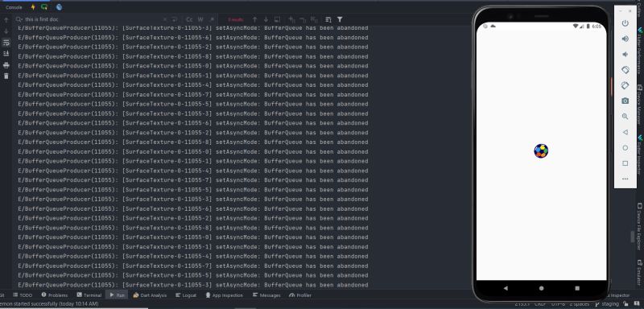Clear console with trash icon
The height and width of the screenshot is (309, 644).
[6, 76]
